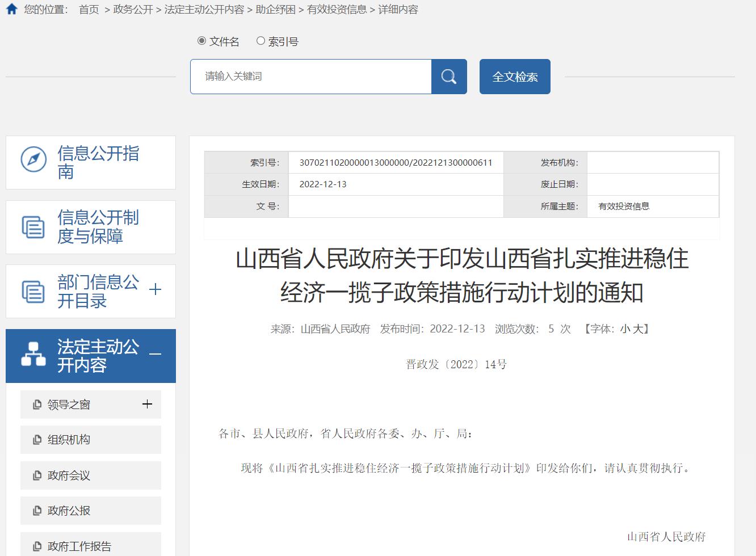
Task: Select the 索引号 radio button
Action: point(261,41)
